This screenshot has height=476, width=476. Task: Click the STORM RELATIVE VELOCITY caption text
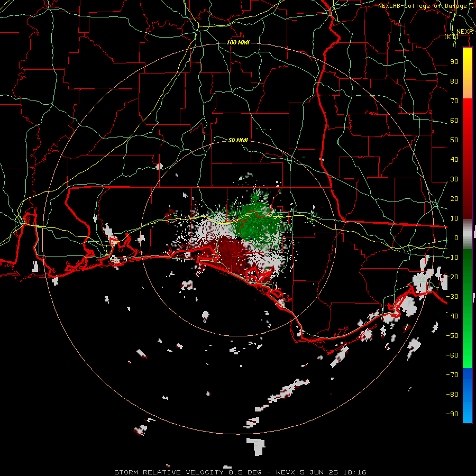pos(170,472)
